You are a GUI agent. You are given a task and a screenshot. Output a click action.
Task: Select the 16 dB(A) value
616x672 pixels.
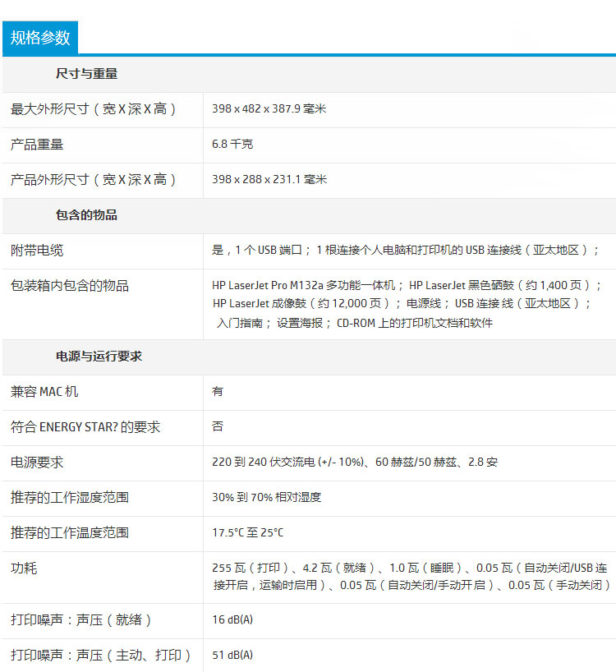(232, 619)
